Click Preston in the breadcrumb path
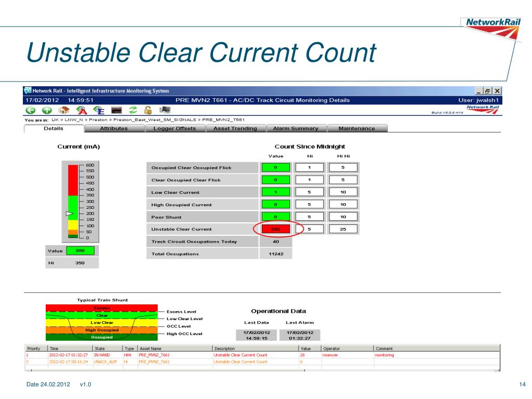This screenshot has width=532, height=399. tap(98, 120)
